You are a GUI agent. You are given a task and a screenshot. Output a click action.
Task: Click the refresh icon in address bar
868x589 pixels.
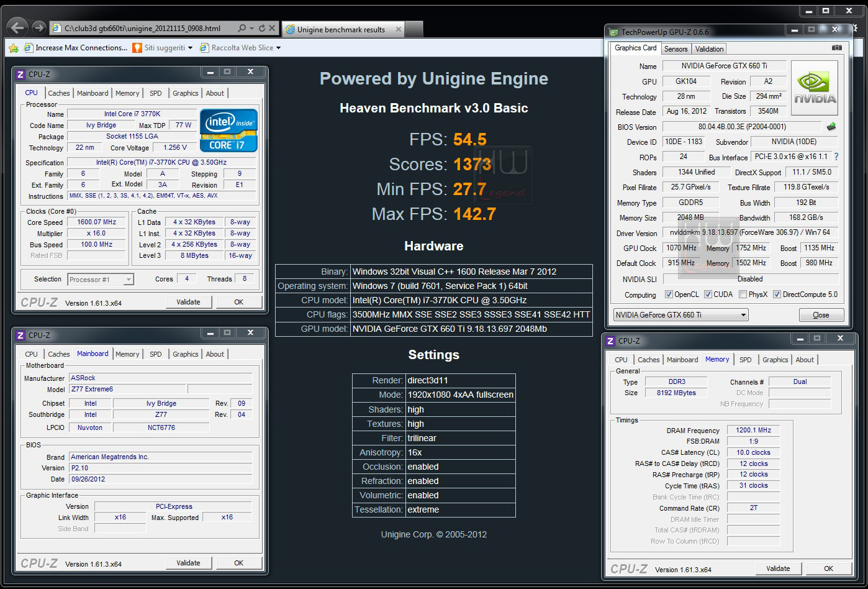(x=262, y=28)
